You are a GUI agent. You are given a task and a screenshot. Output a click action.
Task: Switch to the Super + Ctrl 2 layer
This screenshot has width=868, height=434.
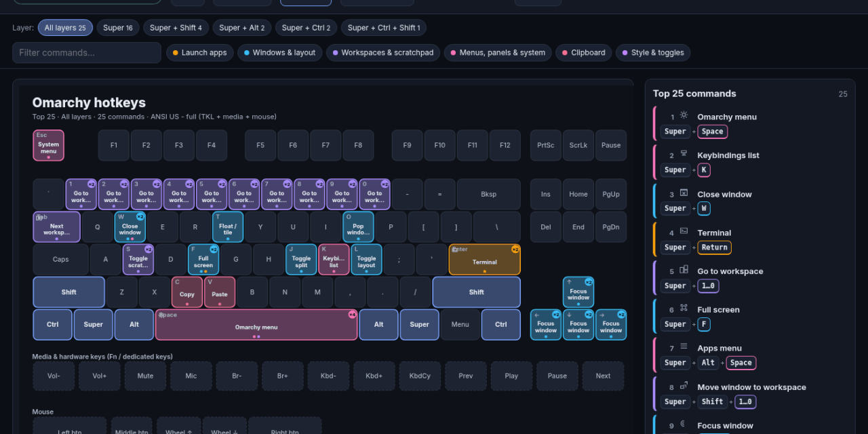(x=306, y=28)
